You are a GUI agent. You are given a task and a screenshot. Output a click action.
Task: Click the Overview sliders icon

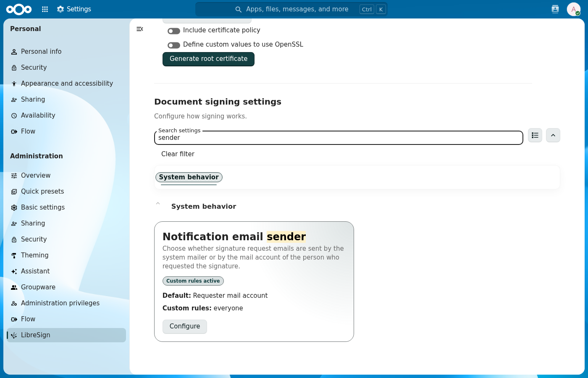(x=14, y=176)
